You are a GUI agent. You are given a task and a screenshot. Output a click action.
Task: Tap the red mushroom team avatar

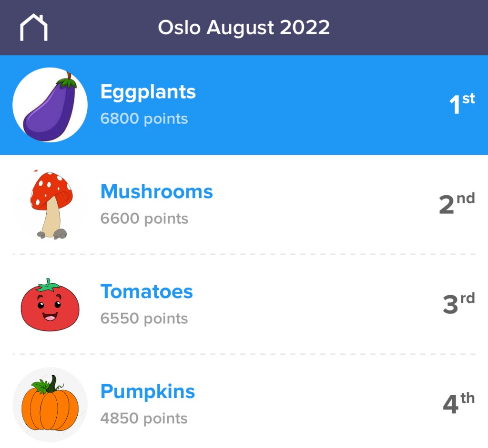click(x=50, y=205)
